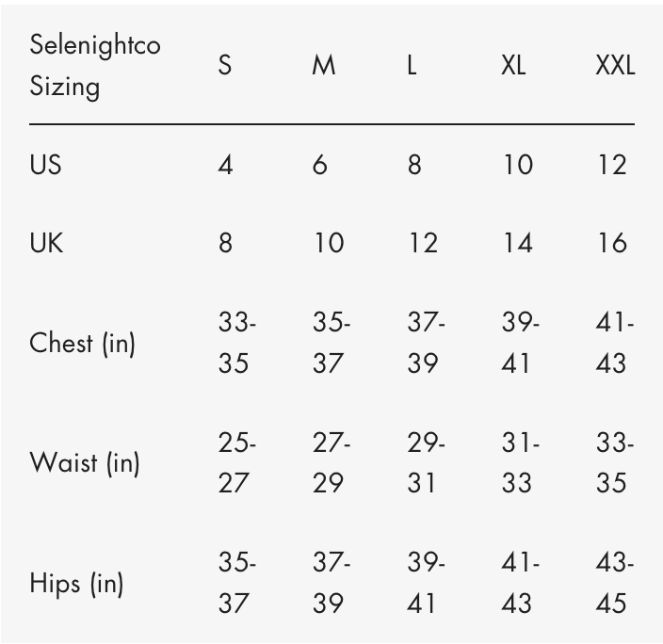The height and width of the screenshot is (644, 663).
Task: Click chest measurement 41-43 for XXL
Action: point(614,343)
